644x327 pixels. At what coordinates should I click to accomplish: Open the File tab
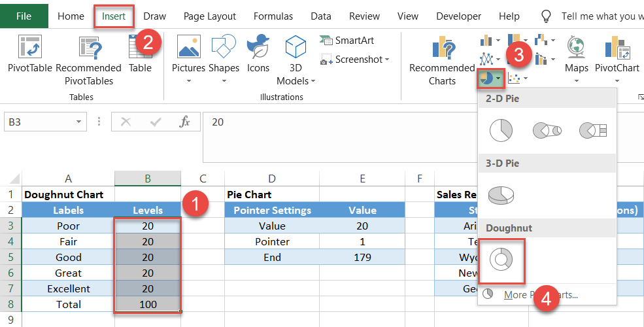click(24, 16)
